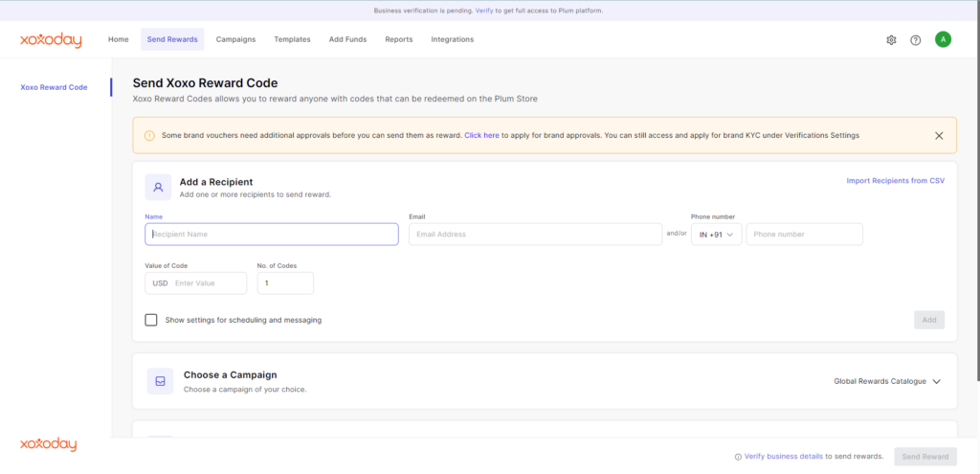Focus the Email Address field
This screenshot has height=474, width=980.
(x=535, y=235)
